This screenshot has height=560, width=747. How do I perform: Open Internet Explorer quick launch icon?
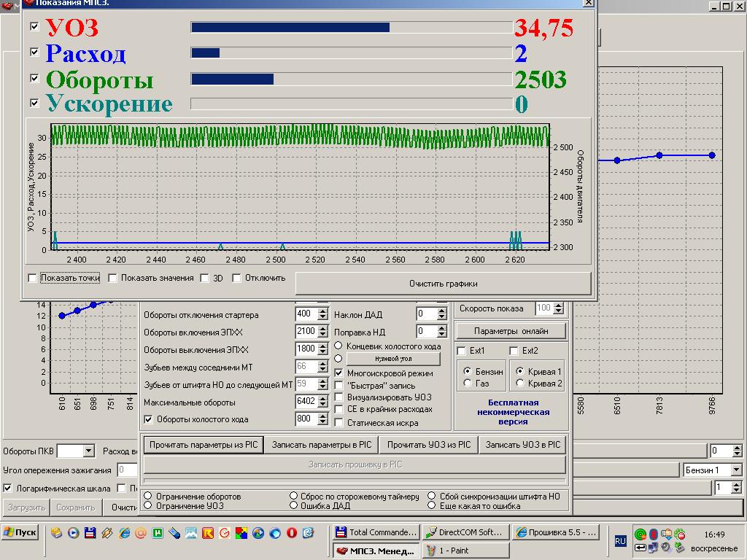pyautogui.click(x=124, y=533)
